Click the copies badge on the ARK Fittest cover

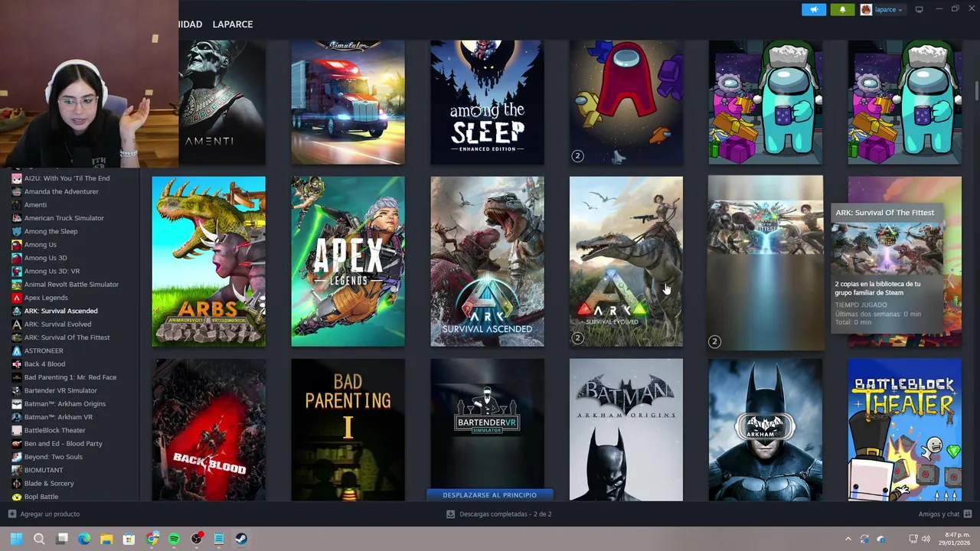714,341
